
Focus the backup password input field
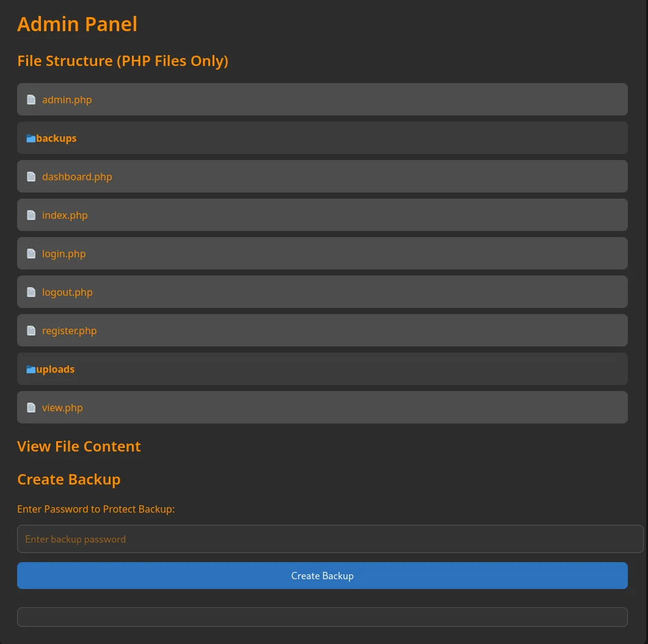(x=330, y=539)
